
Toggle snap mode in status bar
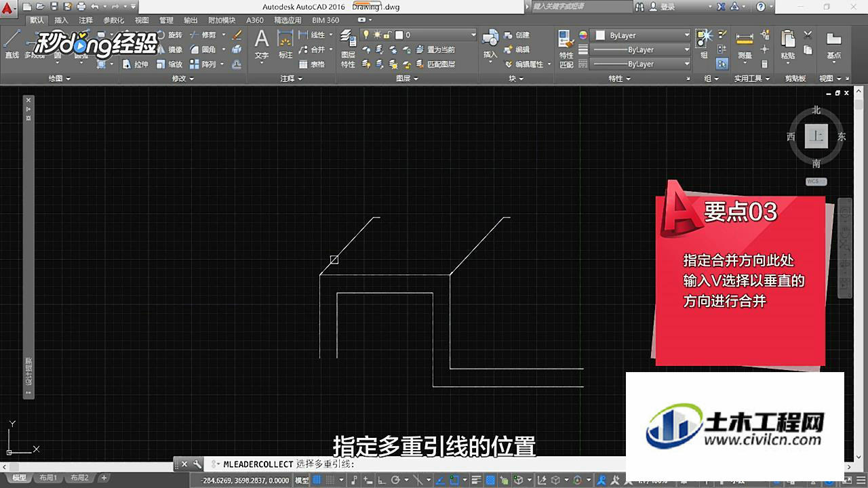pyautogui.click(x=334, y=480)
